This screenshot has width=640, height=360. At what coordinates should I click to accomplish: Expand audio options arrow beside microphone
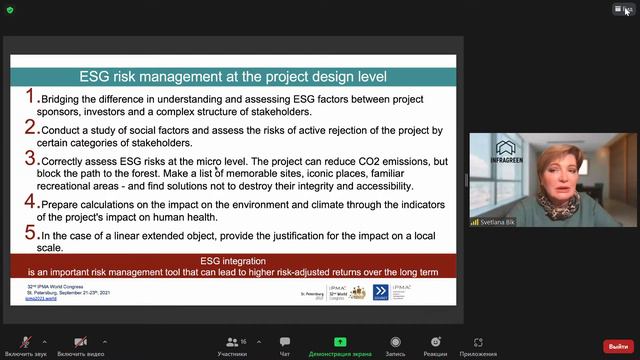tap(44, 342)
